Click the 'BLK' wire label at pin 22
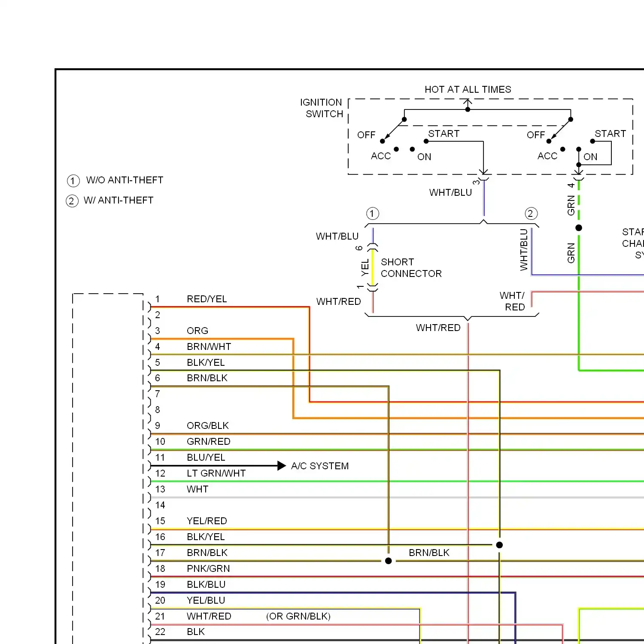Viewport: 644px width, 644px height. (196, 632)
